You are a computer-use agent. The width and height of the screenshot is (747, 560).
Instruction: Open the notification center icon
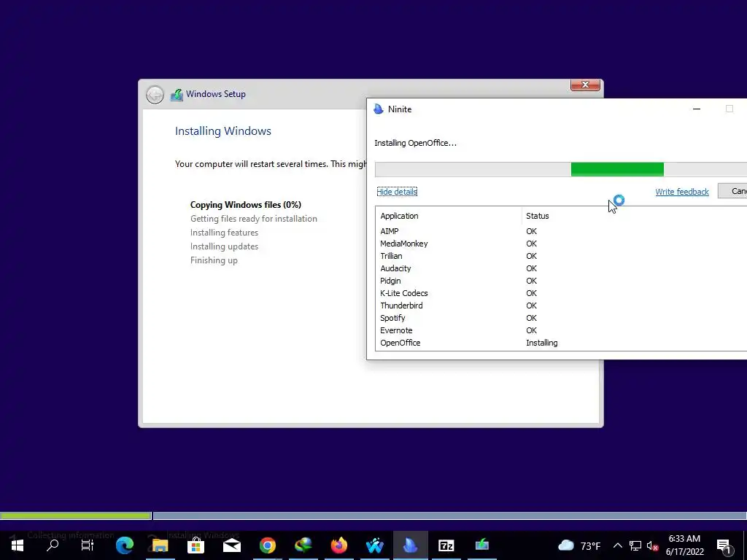click(x=724, y=545)
